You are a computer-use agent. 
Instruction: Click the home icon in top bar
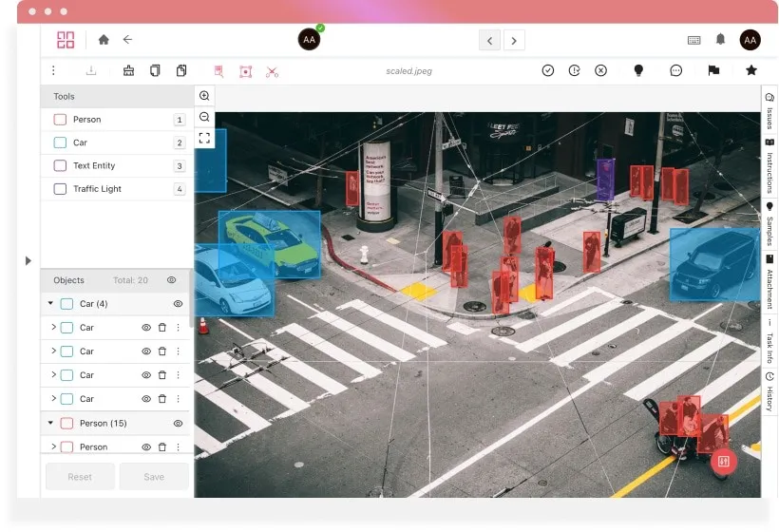click(104, 40)
